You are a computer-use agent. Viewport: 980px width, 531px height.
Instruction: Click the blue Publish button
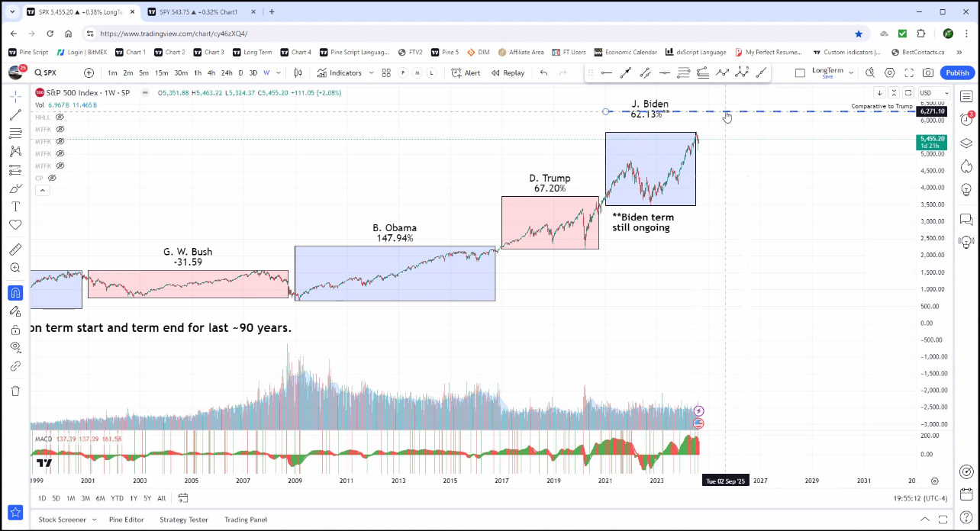pos(957,73)
